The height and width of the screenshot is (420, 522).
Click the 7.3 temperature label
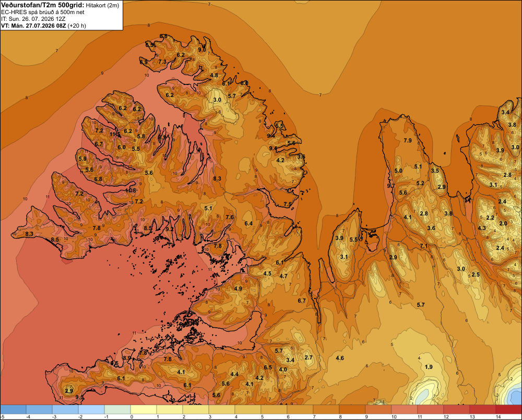[x=162, y=62]
